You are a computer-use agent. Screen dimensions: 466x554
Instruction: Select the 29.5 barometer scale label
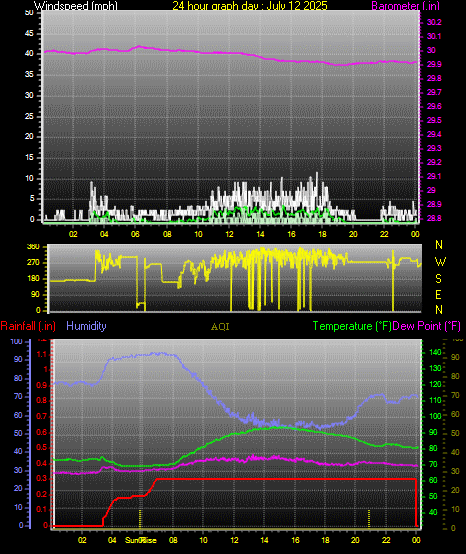(x=434, y=120)
